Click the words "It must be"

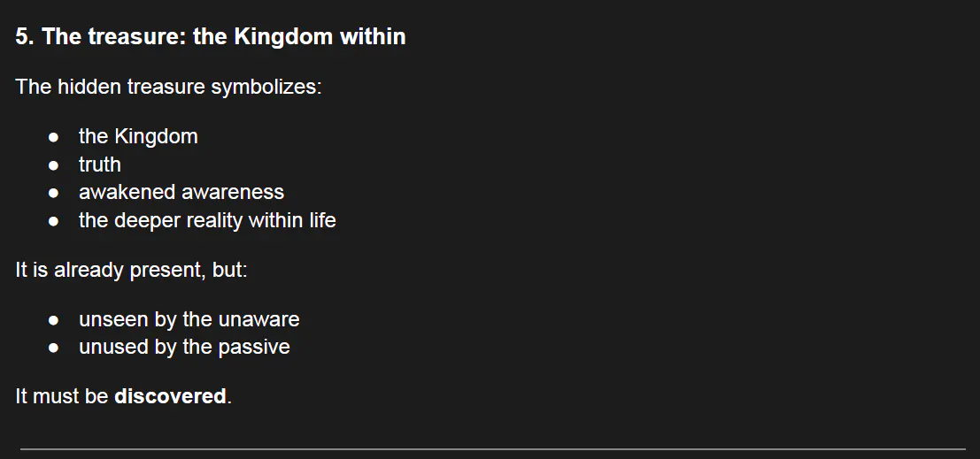coord(62,396)
